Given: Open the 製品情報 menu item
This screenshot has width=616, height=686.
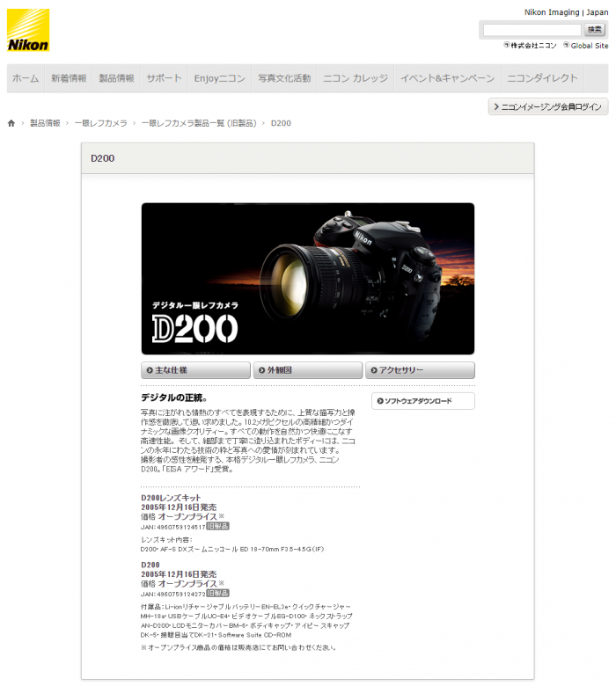Looking at the screenshot, I should click(x=116, y=78).
